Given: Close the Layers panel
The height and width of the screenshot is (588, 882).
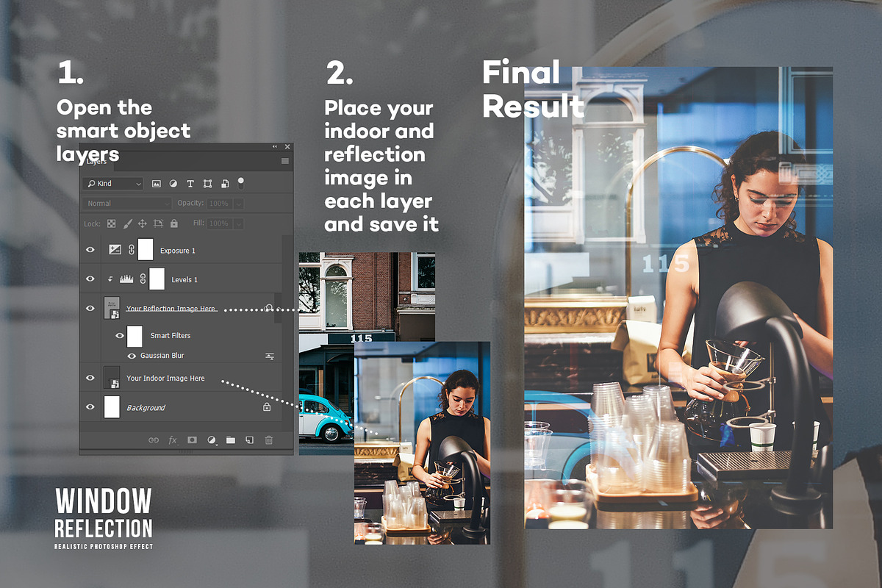Looking at the screenshot, I should 287,147.
